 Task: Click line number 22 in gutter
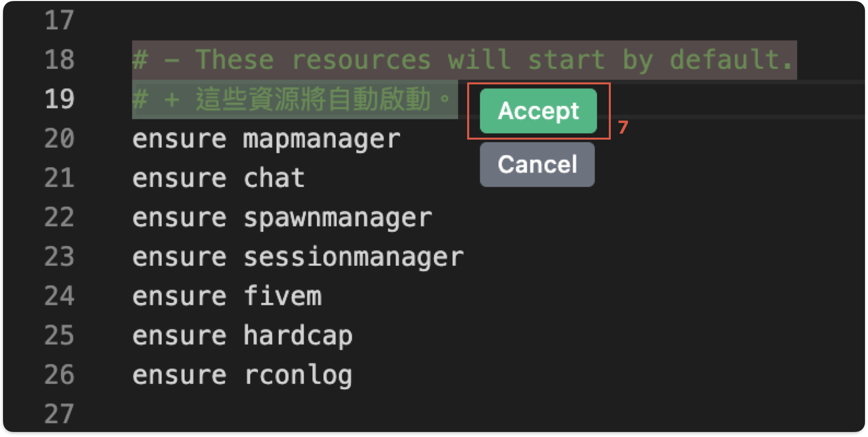(59, 217)
